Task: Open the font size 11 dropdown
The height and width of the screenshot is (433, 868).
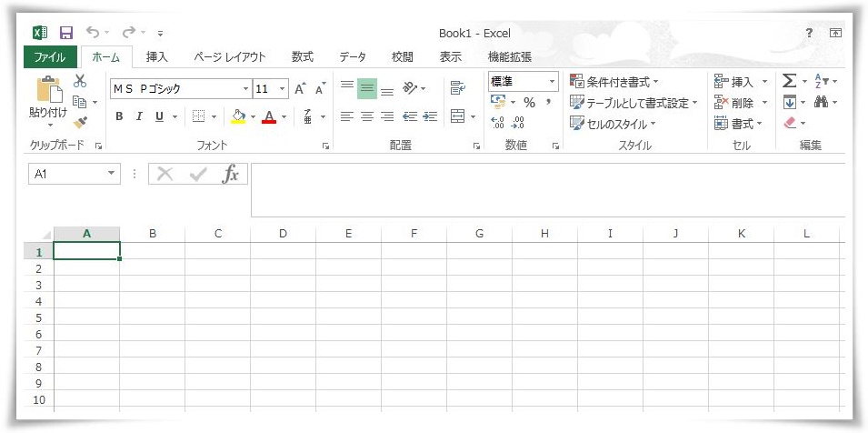Action: [283, 88]
